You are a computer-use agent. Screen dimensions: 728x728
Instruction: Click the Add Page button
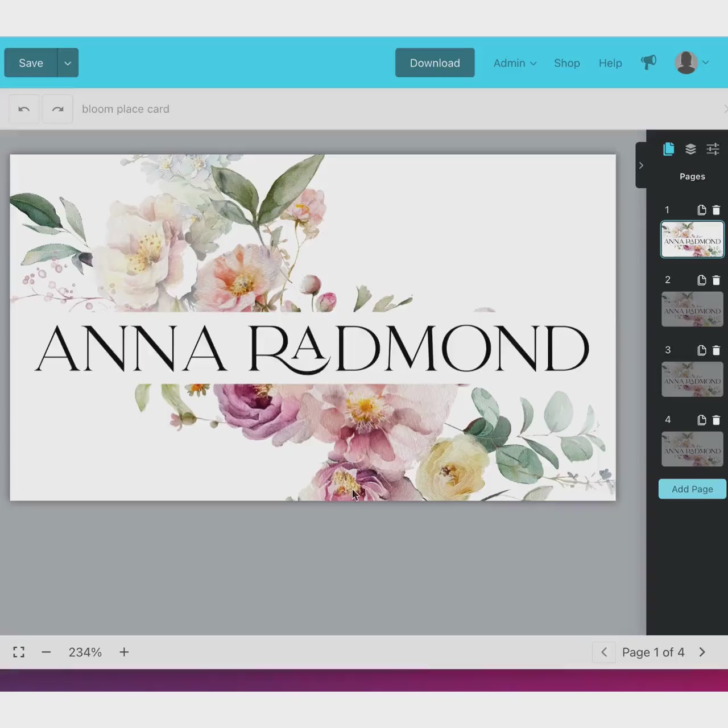692,489
